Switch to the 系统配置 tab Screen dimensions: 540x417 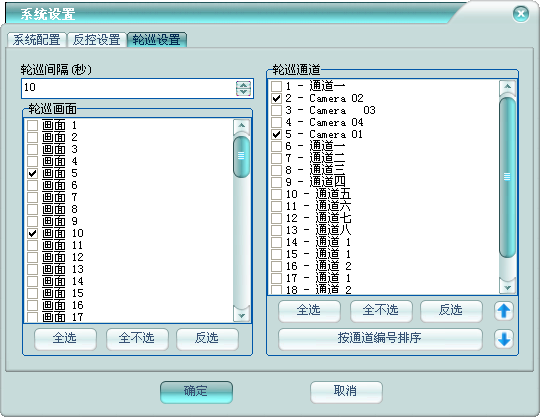click(x=37, y=40)
